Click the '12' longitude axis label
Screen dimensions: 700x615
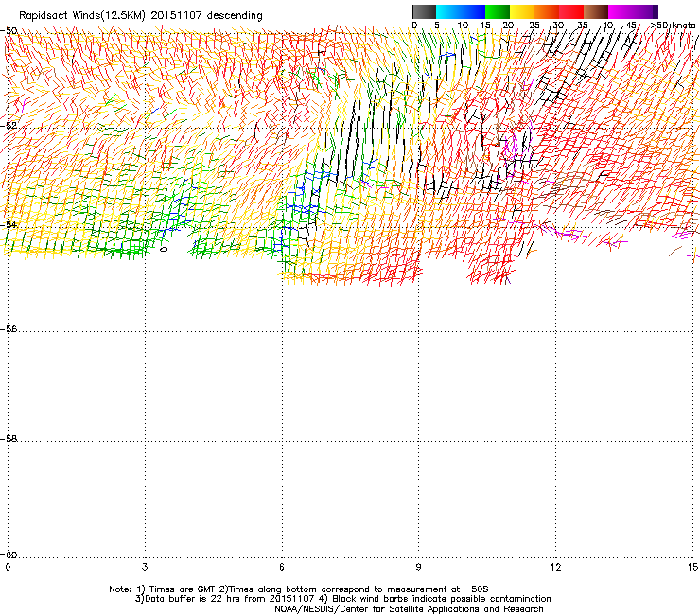pos(555,567)
